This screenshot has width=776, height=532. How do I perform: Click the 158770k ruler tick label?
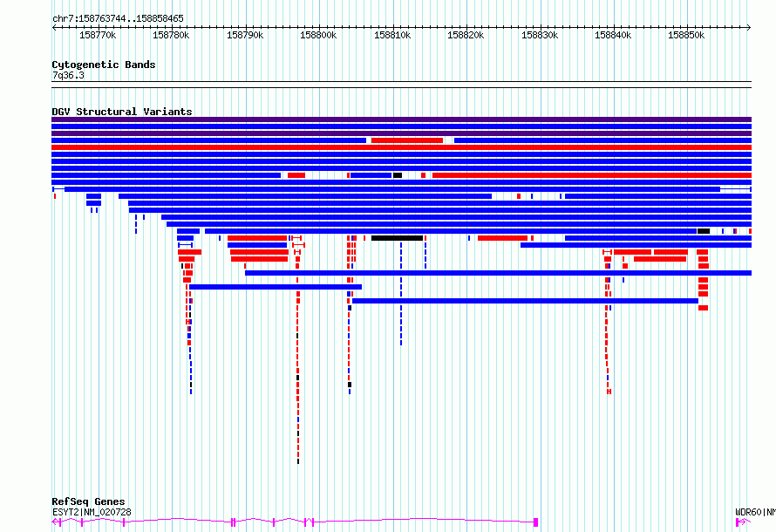coord(98,35)
